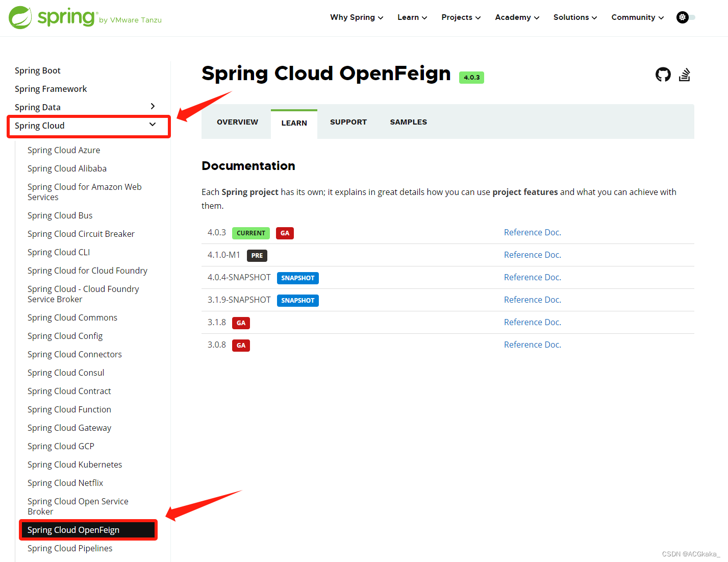
Task: Switch to the Samples tab
Action: point(408,121)
